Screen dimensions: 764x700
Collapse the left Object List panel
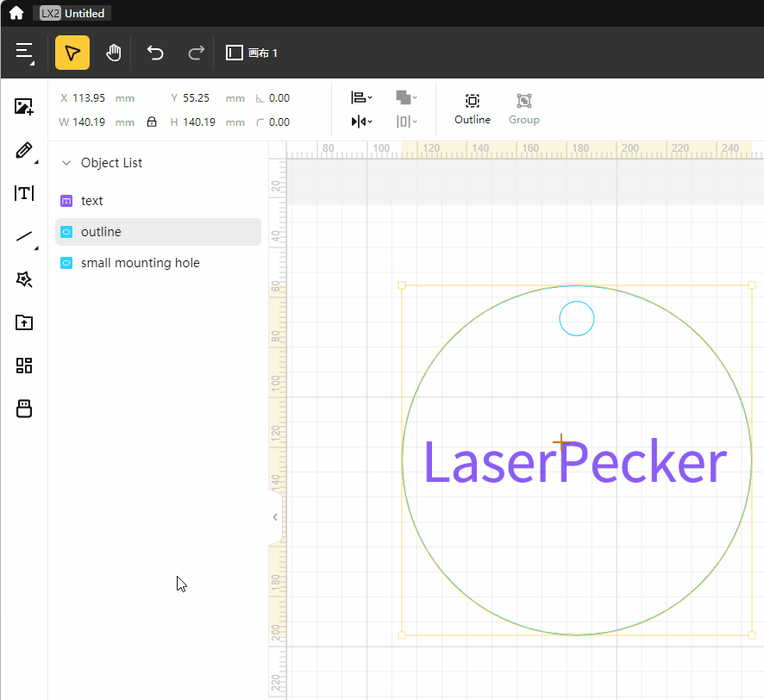coord(275,517)
